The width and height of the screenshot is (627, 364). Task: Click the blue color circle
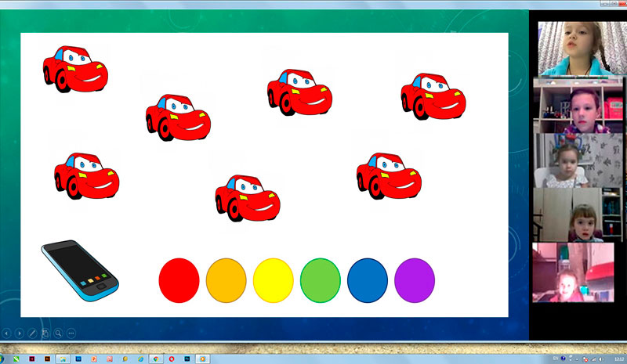click(x=368, y=280)
